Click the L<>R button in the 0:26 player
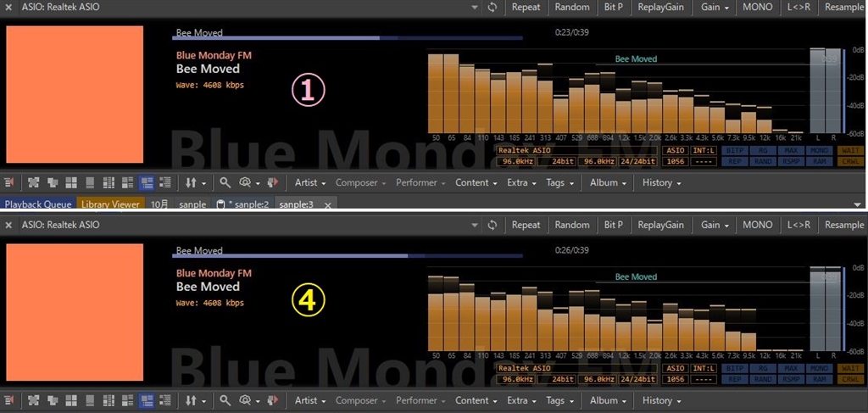 [x=798, y=225]
